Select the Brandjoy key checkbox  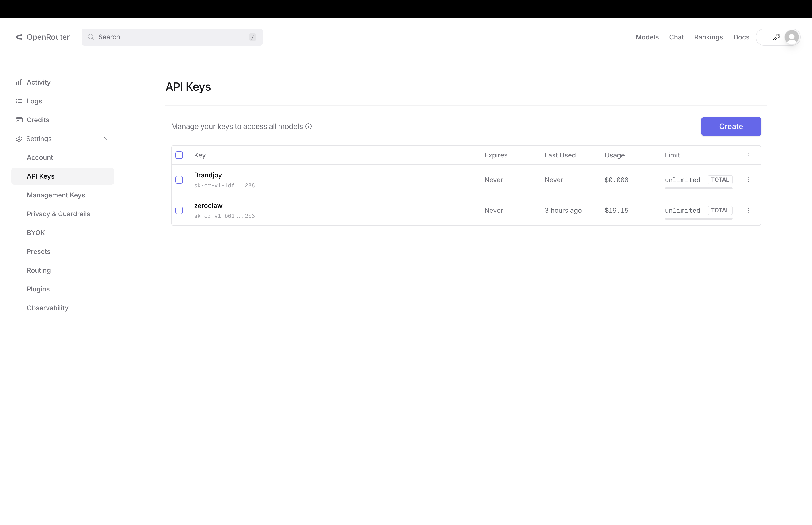point(179,180)
